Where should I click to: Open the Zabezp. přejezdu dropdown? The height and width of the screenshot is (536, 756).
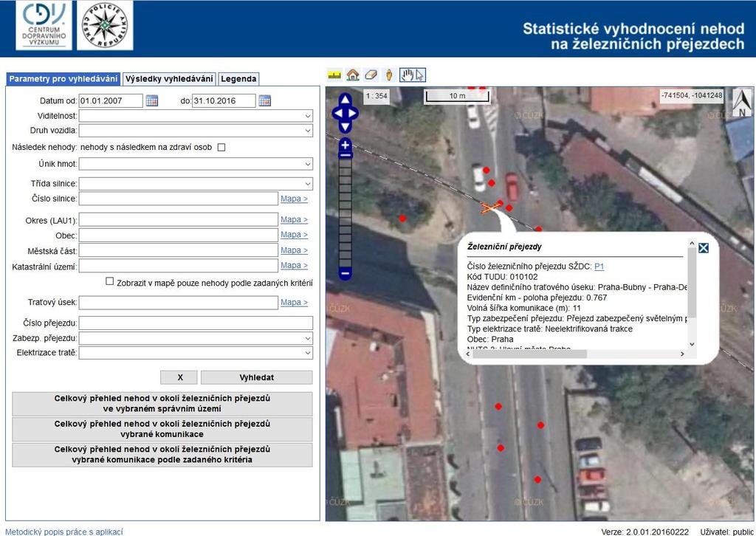point(196,338)
